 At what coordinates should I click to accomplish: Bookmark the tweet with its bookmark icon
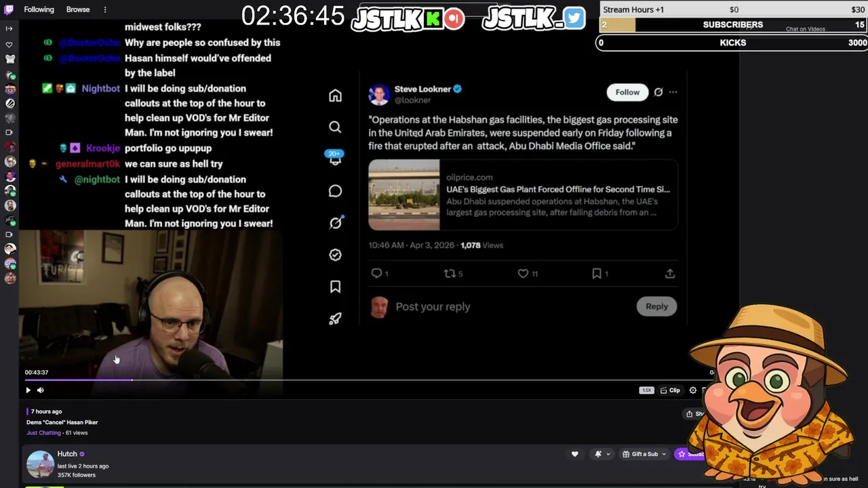(597, 273)
